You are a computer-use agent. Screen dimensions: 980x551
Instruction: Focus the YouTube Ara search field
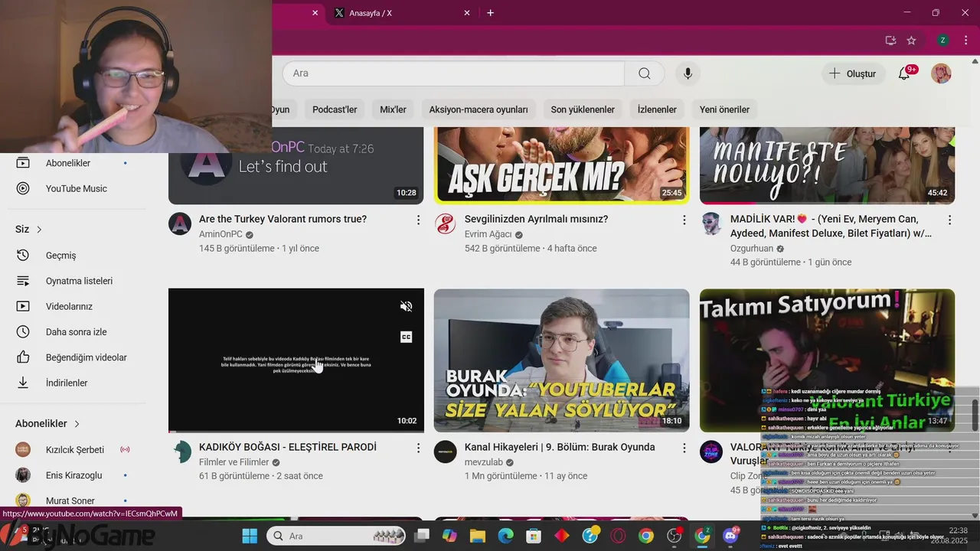pyautogui.click(x=453, y=73)
